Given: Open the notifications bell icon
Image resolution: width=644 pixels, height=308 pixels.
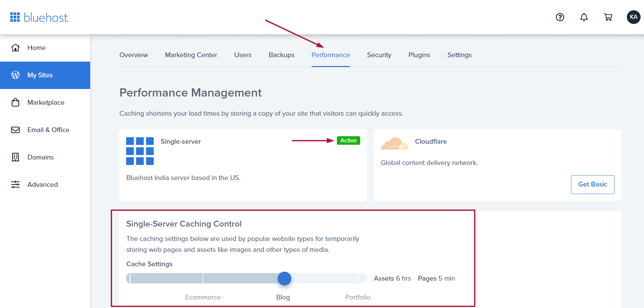Looking at the screenshot, I should 584,17.
